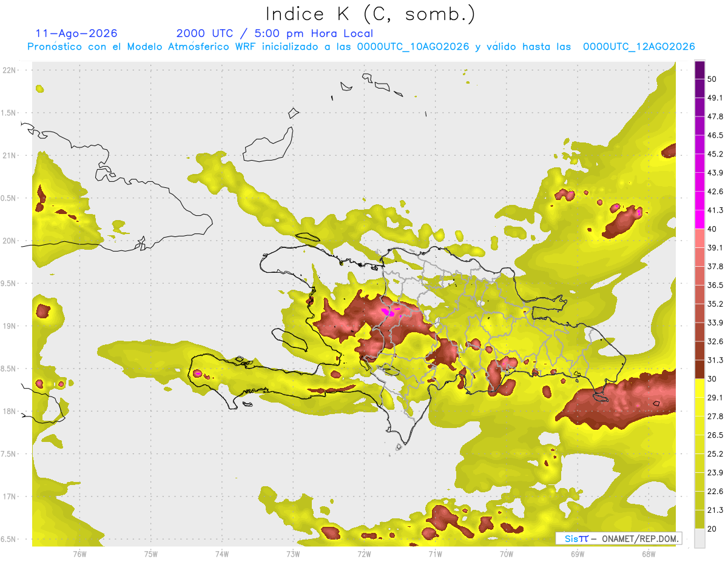Click the colorbar value "39.1"
Viewport: 728px width, 562px height.
715,247
